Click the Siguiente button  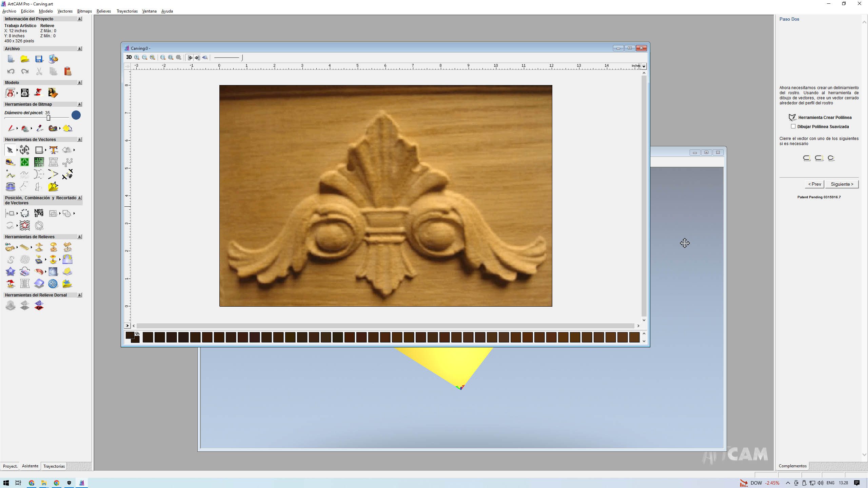[x=842, y=184]
